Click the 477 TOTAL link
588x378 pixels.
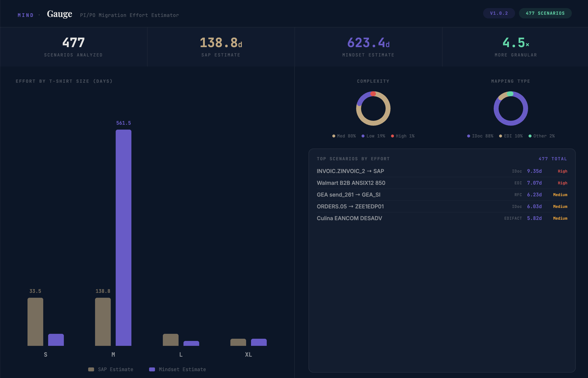click(553, 159)
